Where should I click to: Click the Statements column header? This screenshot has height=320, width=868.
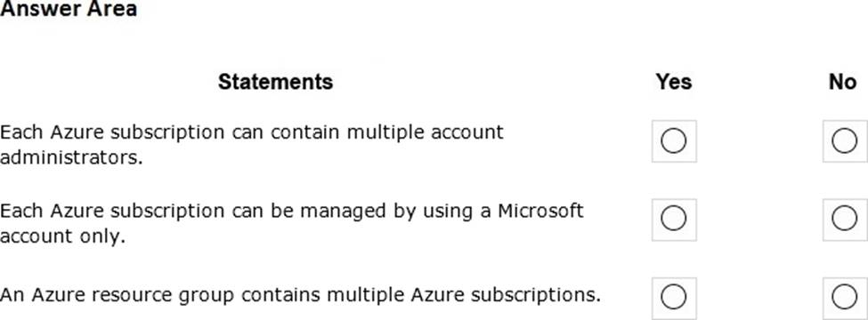[x=275, y=82]
